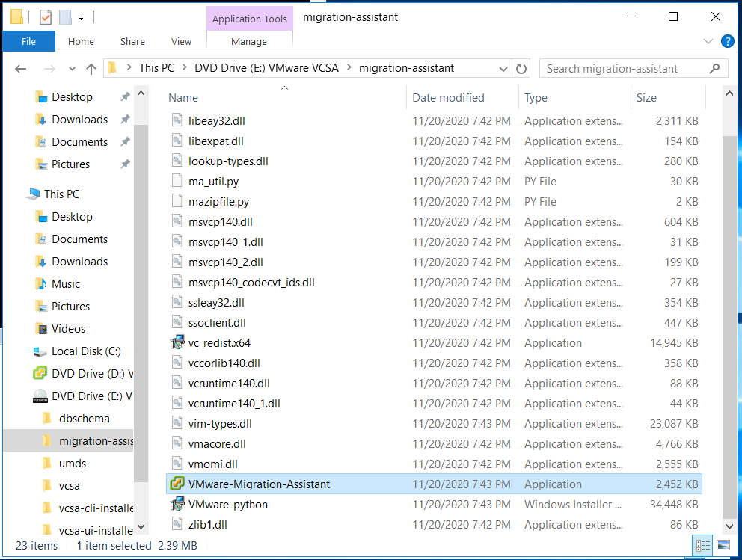Click the New folder quick access icon

pyautogui.click(x=65, y=17)
